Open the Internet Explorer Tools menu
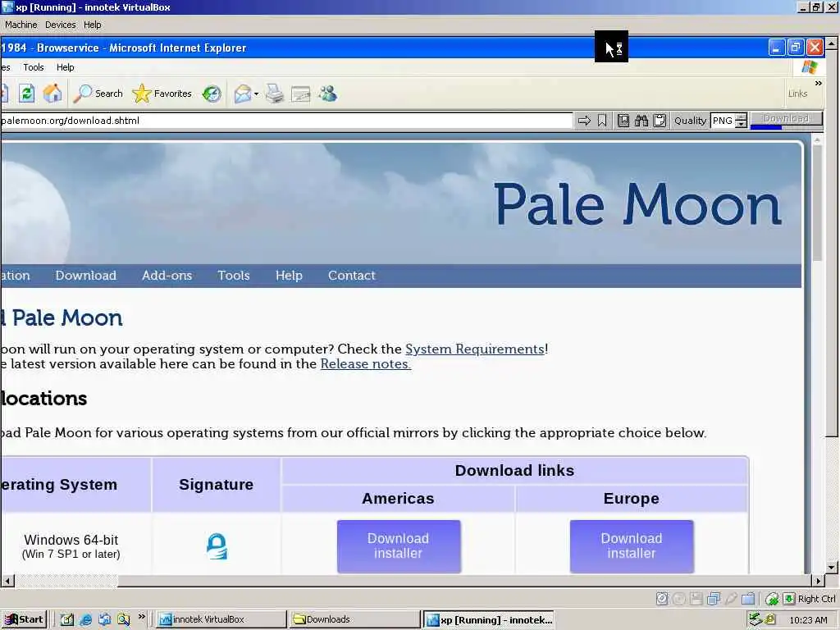This screenshot has height=630, width=840. pyautogui.click(x=33, y=67)
